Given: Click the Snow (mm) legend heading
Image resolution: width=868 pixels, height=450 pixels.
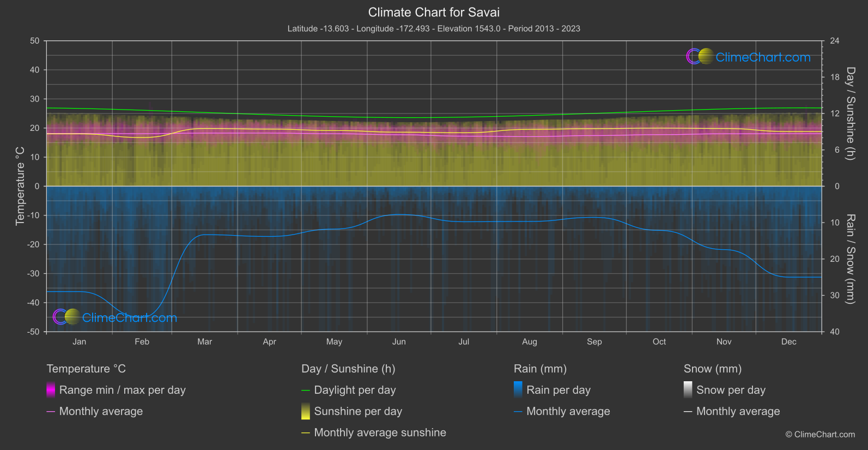Looking at the screenshot, I should pyautogui.click(x=712, y=369).
